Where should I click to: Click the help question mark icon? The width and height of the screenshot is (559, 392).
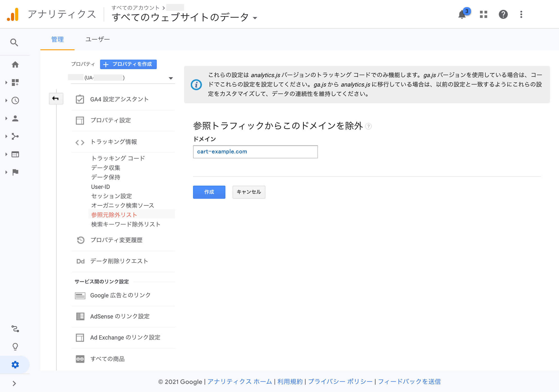coord(503,14)
